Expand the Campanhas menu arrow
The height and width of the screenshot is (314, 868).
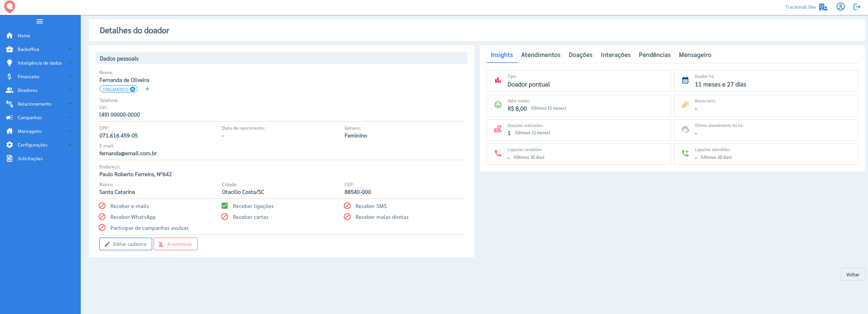click(70, 117)
